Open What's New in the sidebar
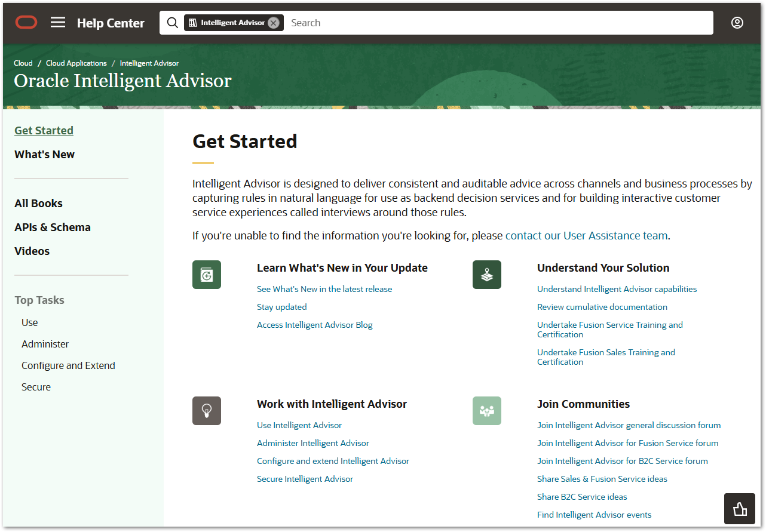This screenshot has height=532, width=766. pyautogui.click(x=45, y=155)
